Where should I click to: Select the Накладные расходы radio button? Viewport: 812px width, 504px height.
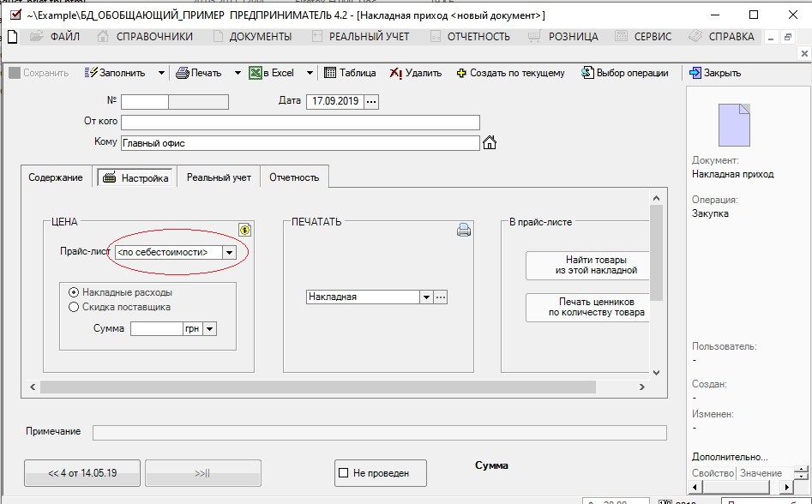coord(74,292)
